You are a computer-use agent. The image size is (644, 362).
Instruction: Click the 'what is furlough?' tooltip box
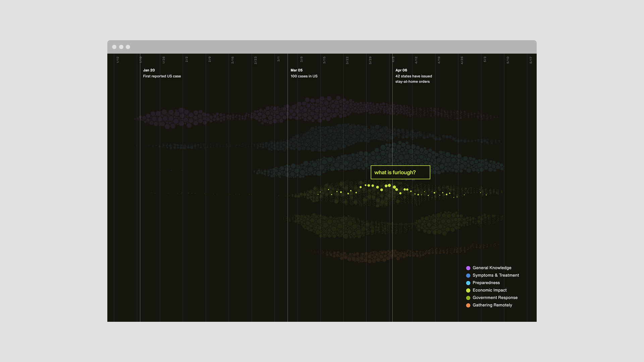point(400,172)
